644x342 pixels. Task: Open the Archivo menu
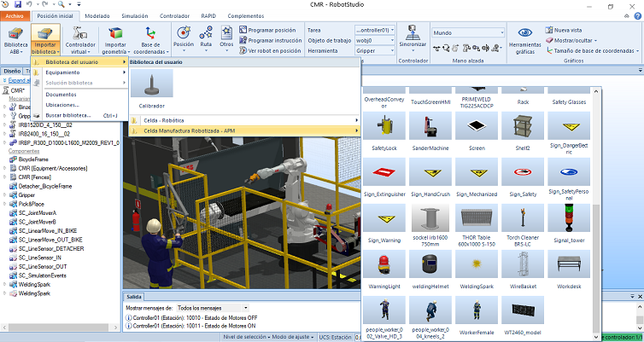click(x=15, y=16)
